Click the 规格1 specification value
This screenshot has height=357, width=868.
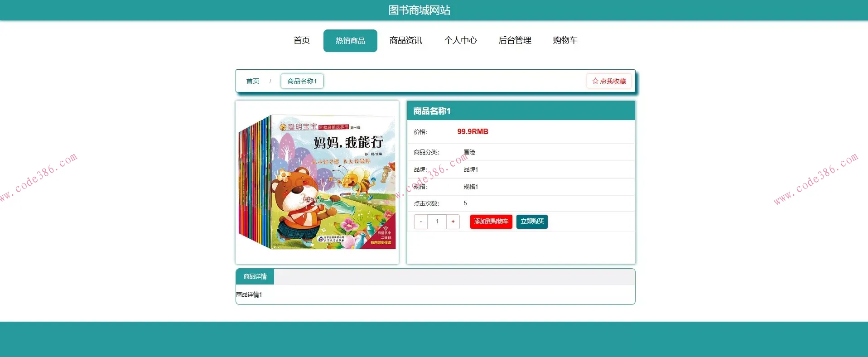pyautogui.click(x=471, y=187)
